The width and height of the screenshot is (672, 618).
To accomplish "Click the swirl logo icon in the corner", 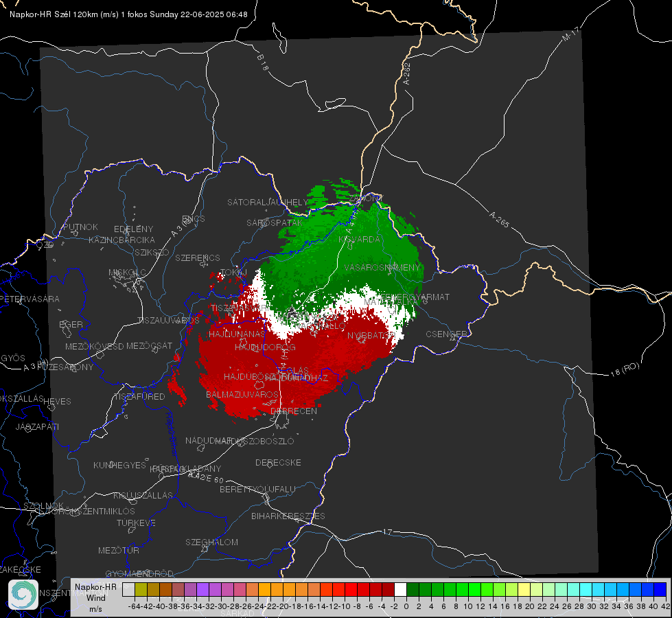I will click(x=23, y=595).
